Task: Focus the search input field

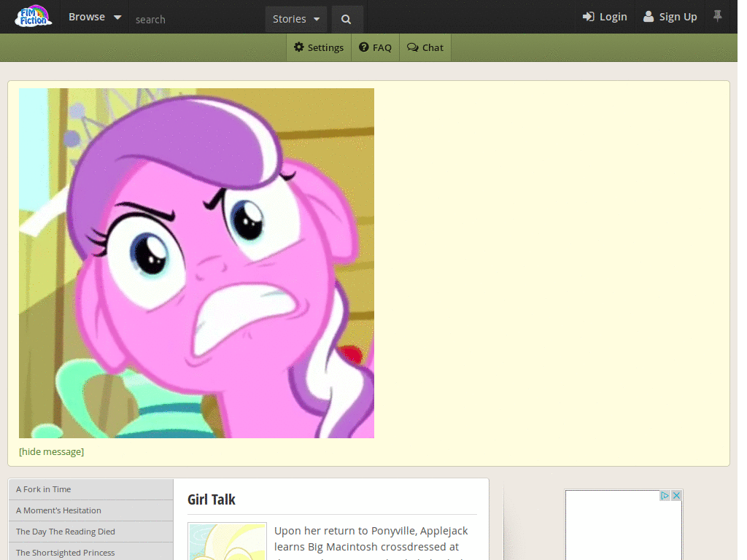Action: (x=197, y=20)
